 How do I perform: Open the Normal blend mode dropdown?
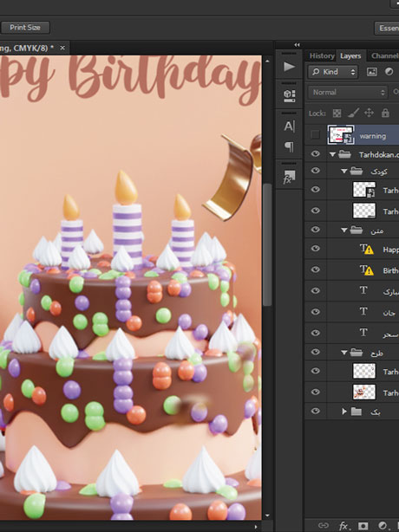[x=348, y=93]
